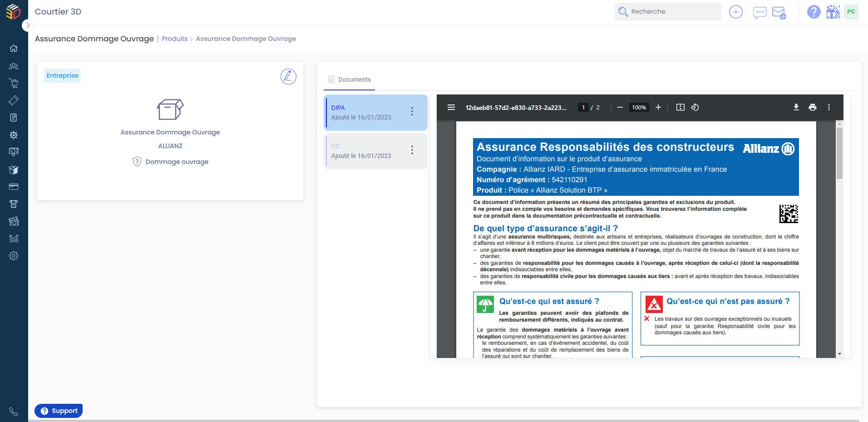Click the PDF page number field
The height and width of the screenshot is (422, 868).
tap(583, 107)
